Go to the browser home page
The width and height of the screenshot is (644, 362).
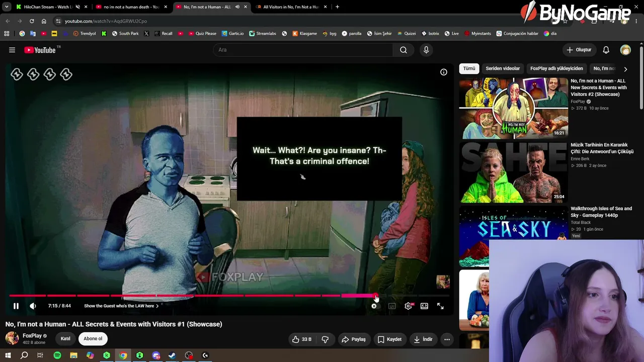pos(44,21)
